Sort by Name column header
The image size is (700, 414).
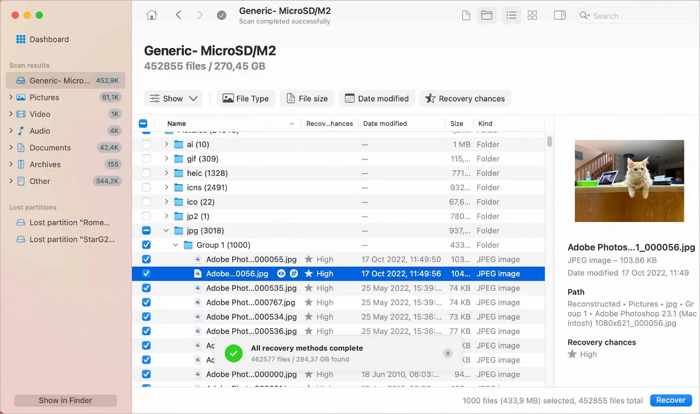[x=177, y=124]
